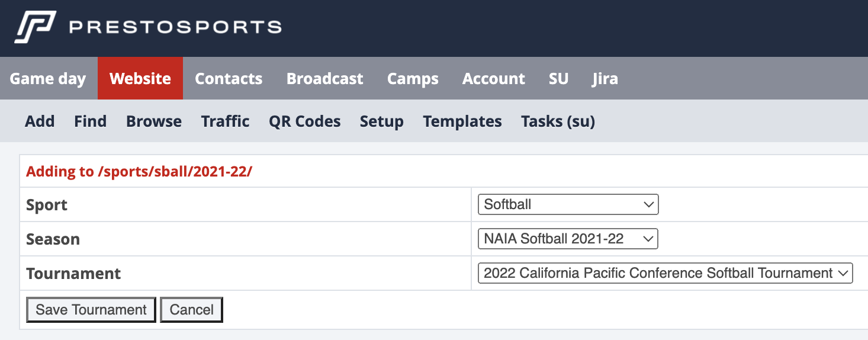Switch to the Camps tab
The image size is (868, 340).
pyautogui.click(x=413, y=78)
